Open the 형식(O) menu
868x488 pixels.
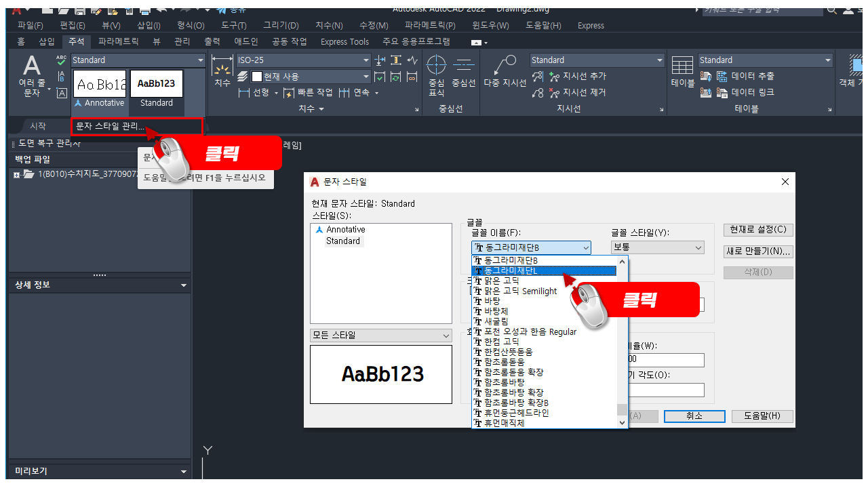click(191, 26)
